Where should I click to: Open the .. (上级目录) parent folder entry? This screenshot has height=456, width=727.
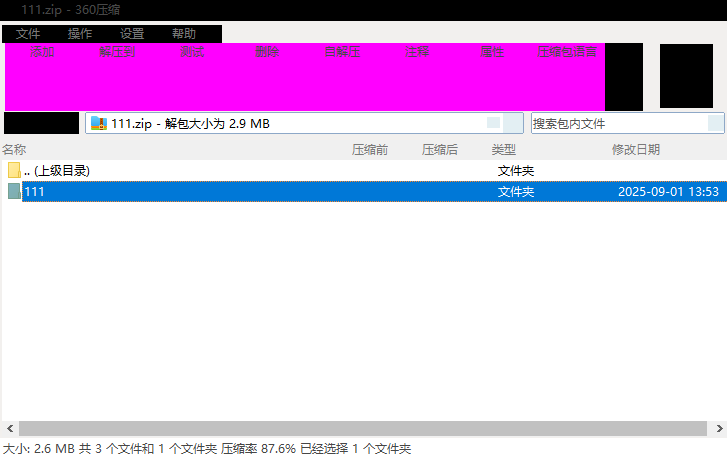click(62, 171)
